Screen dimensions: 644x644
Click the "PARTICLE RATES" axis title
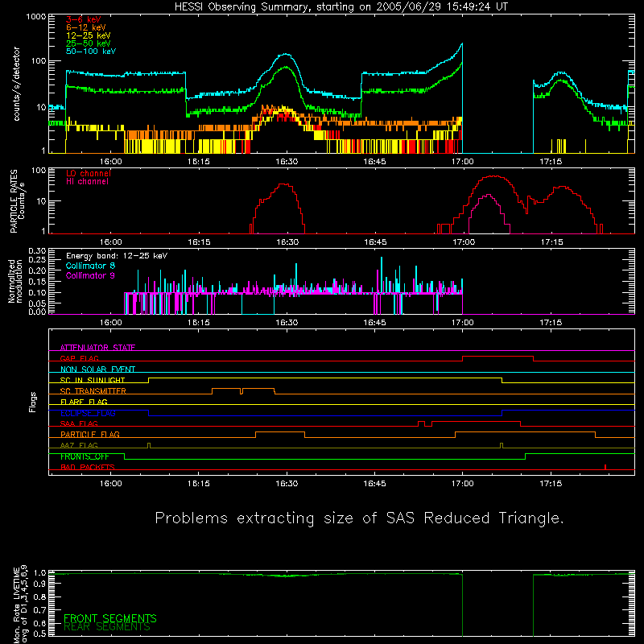tap(14, 201)
